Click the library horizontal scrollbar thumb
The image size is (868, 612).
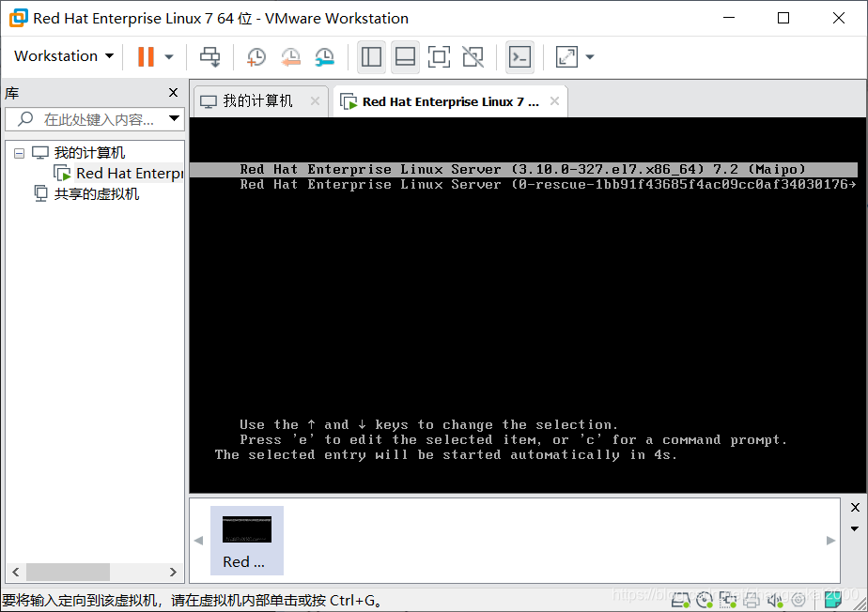click(68, 572)
